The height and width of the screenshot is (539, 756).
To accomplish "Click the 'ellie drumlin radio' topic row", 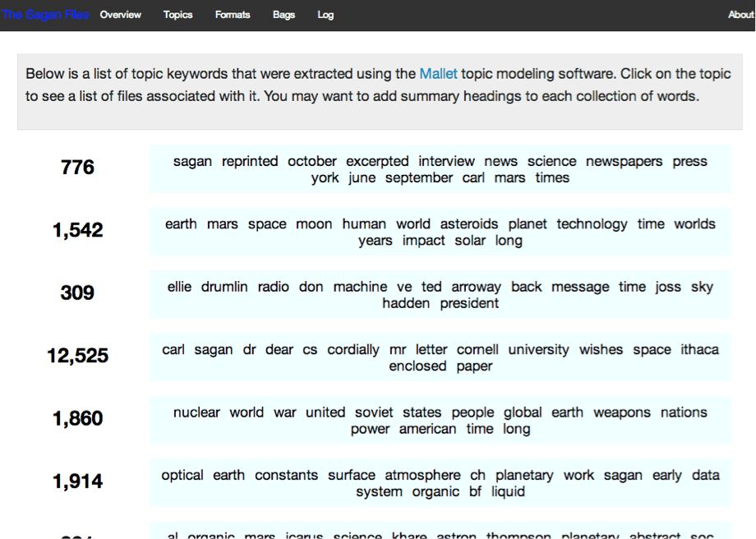I will pos(440,294).
